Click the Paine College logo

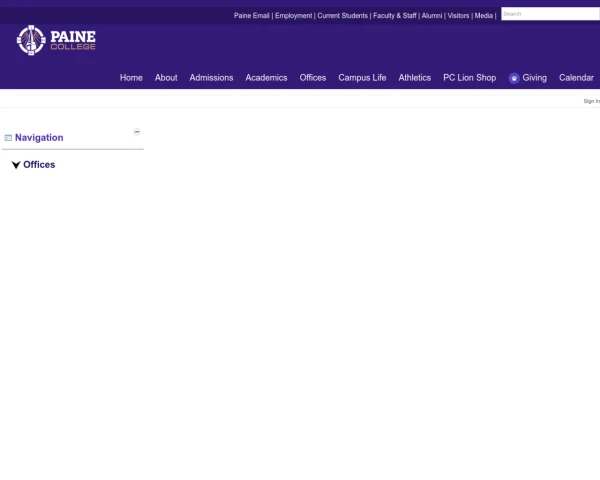coord(56,40)
